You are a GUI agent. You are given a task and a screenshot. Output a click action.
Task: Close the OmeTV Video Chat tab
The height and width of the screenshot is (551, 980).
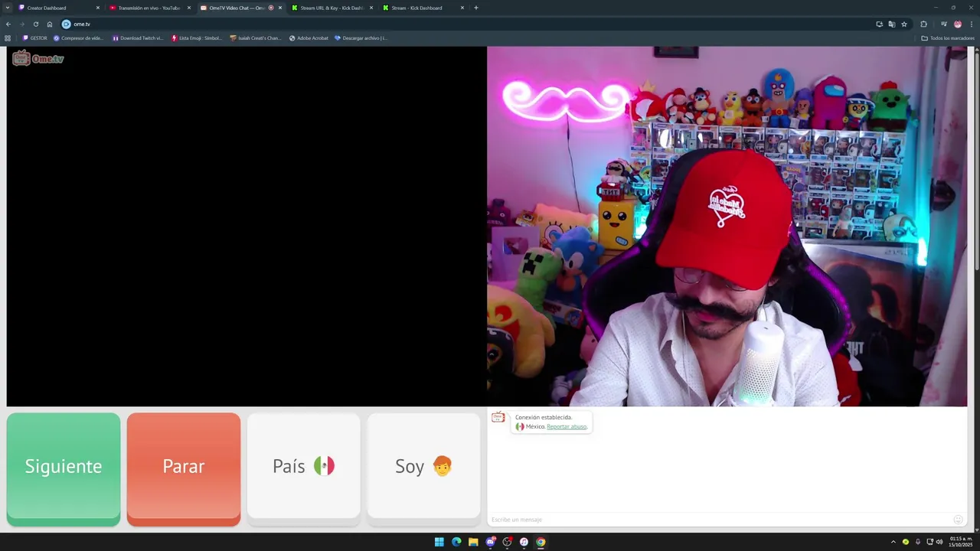[280, 8]
